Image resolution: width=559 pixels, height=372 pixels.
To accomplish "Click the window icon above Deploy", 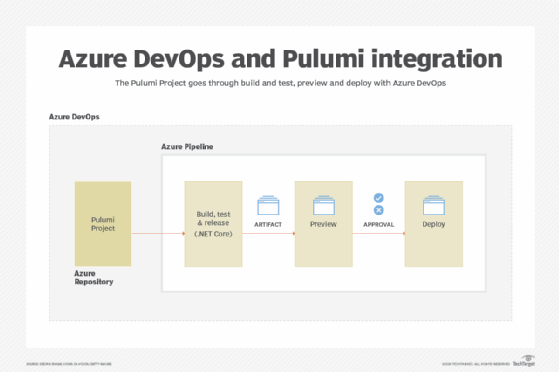I will (434, 205).
